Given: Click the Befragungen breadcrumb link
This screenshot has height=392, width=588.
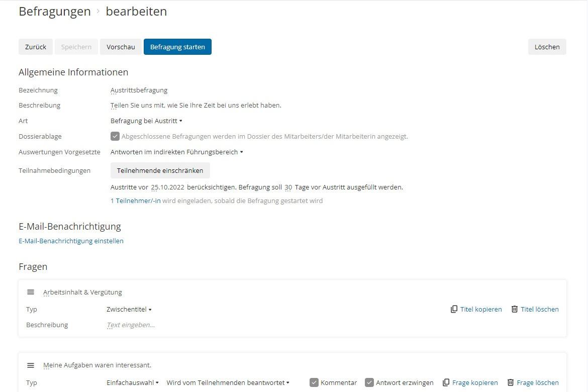Looking at the screenshot, I should click(x=54, y=11).
